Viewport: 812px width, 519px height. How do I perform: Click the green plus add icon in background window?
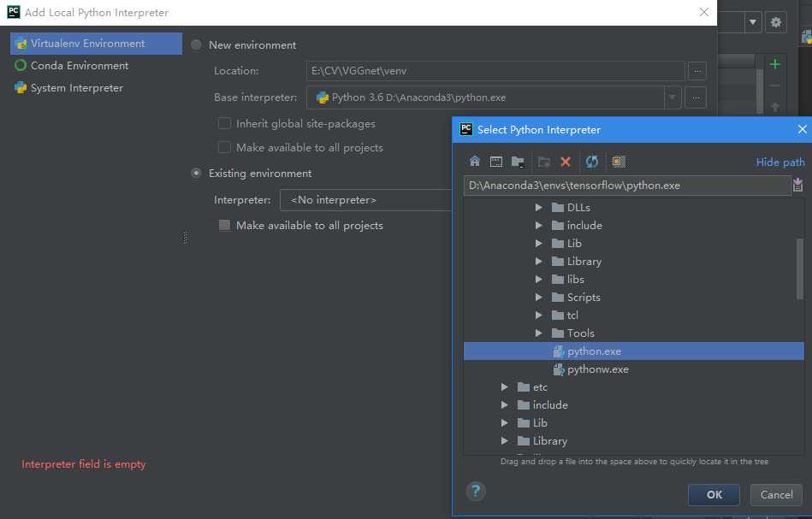click(x=774, y=65)
